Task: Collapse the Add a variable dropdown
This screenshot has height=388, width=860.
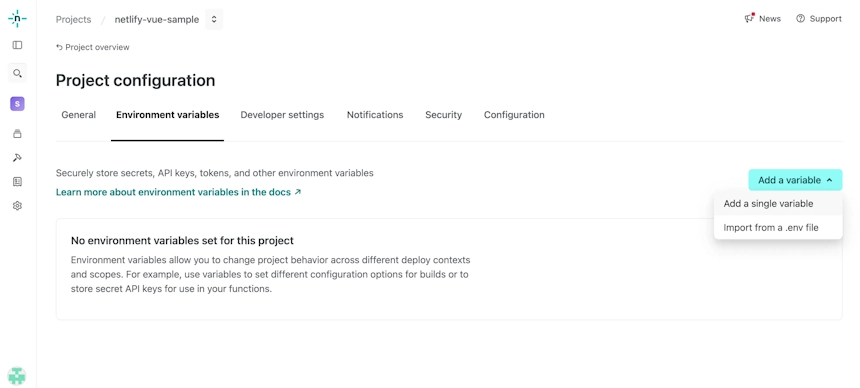Action: point(795,180)
